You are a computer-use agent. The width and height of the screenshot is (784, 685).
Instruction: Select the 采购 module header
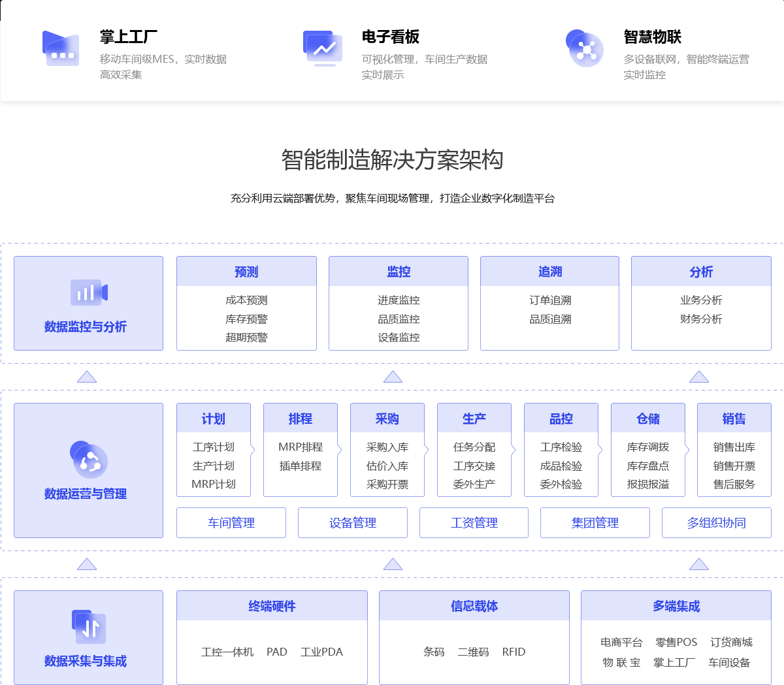[387, 419]
